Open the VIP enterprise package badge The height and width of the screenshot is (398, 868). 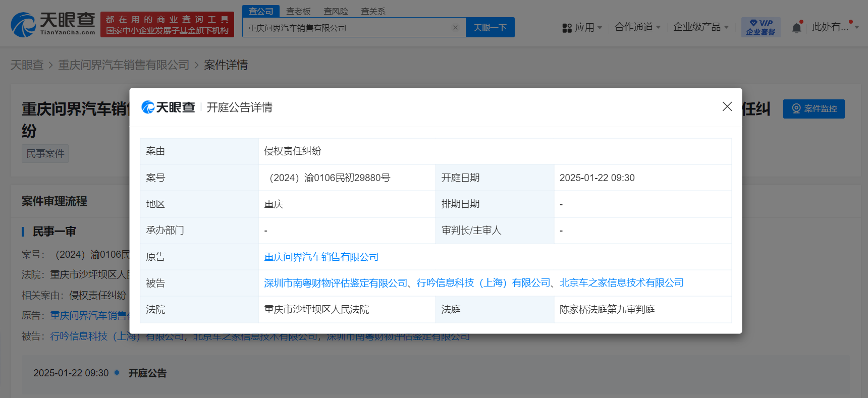761,27
